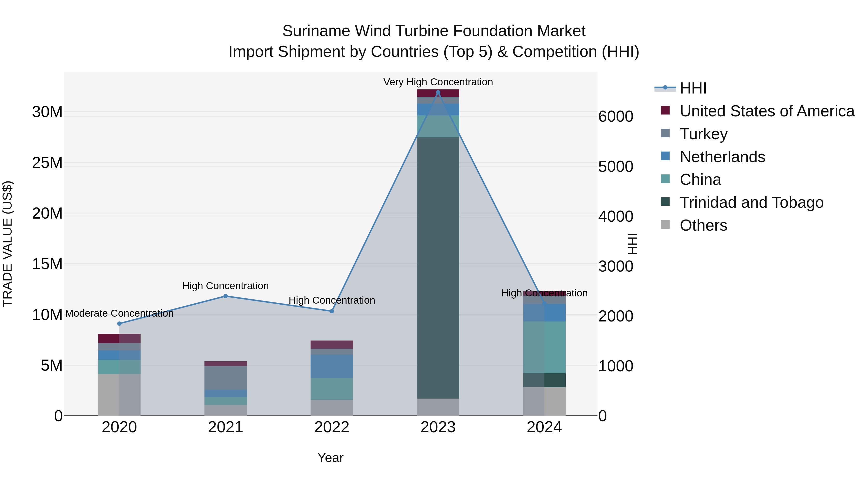Screen dimensions: 868x488
Task: Click the 2020 x-axis label
Action: pyautogui.click(x=119, y=427)
